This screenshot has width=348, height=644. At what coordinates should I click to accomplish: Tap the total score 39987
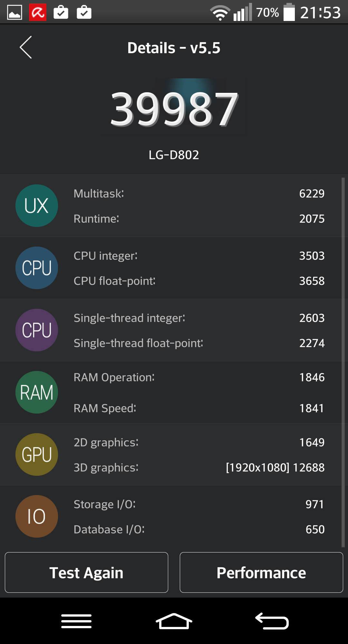coord(174,109)
